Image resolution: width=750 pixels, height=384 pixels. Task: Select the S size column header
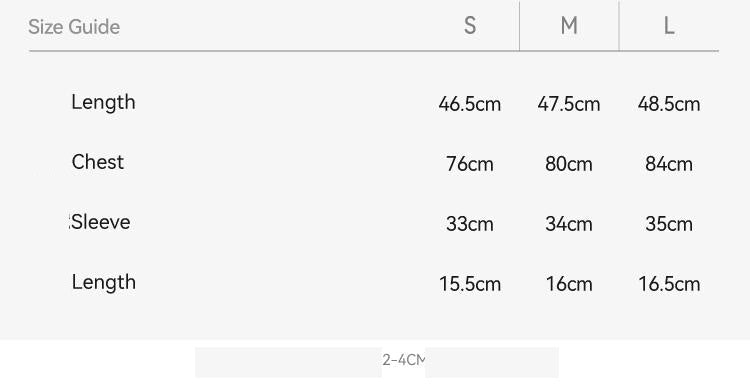click(x=470, y=25)
